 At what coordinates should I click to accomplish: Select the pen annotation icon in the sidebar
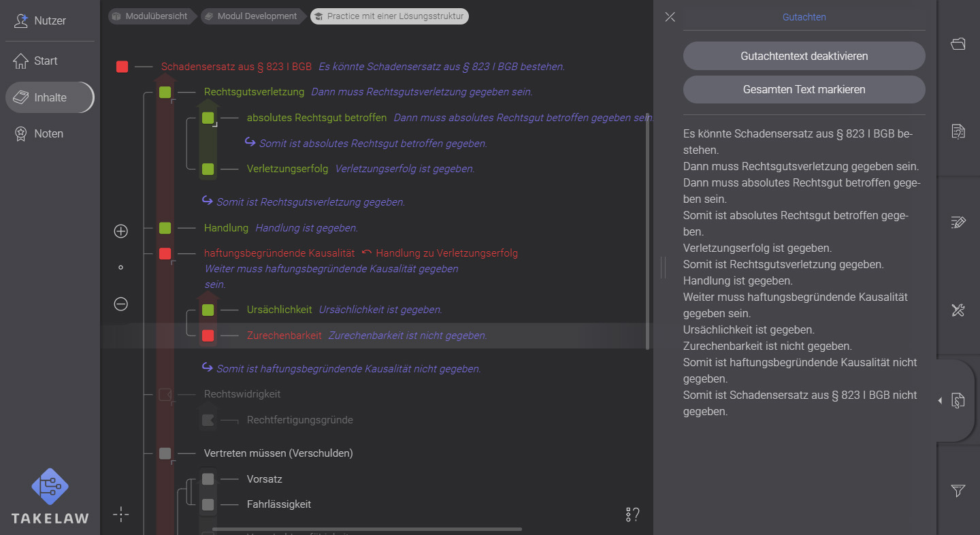pos(958,222)
